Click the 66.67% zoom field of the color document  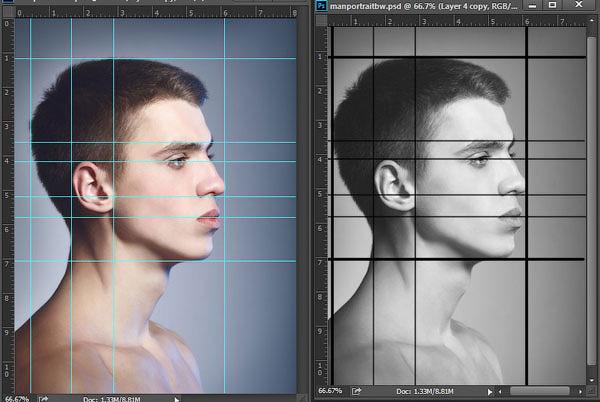(x=17, y=399)
